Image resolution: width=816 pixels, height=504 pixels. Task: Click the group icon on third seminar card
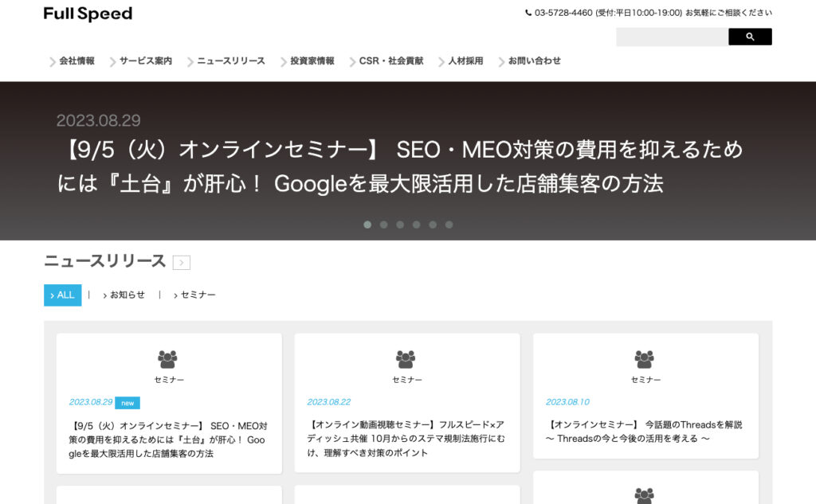point(644,359)
